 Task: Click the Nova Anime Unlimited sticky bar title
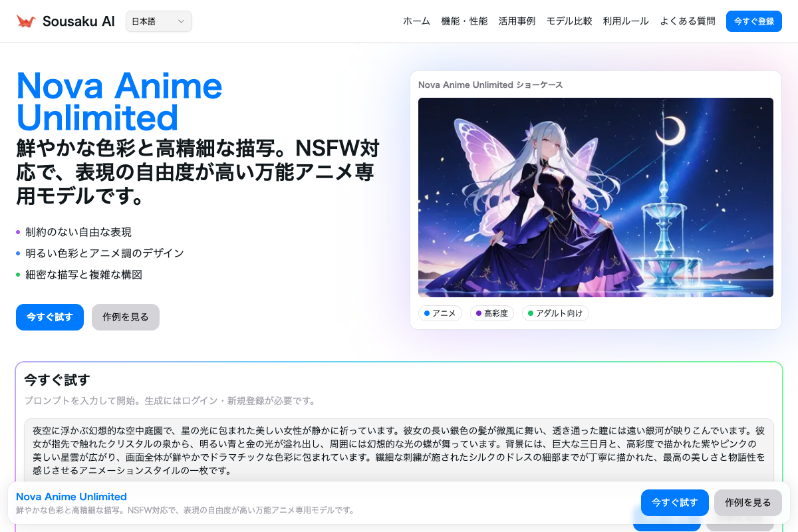[x=71, y=497]
